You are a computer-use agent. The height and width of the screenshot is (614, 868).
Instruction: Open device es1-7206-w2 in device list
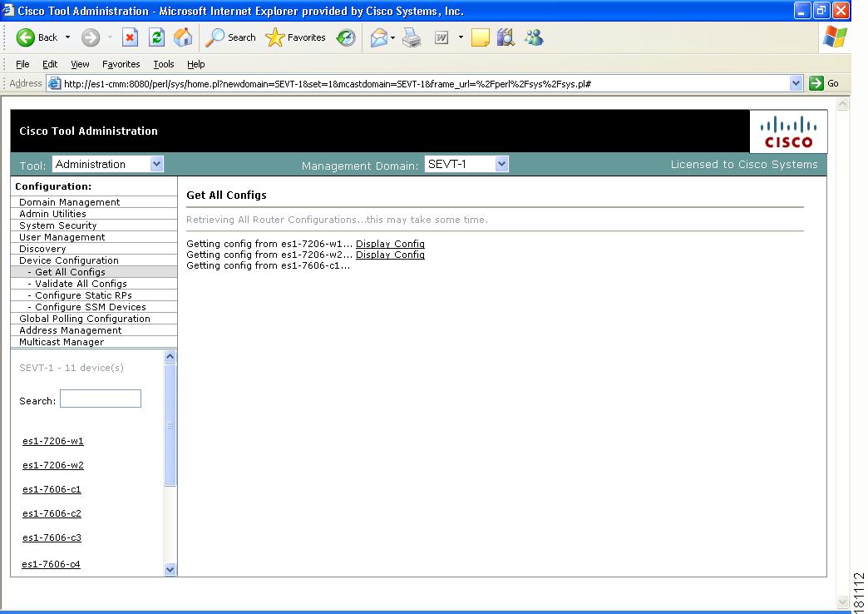[x=53, y=465]
